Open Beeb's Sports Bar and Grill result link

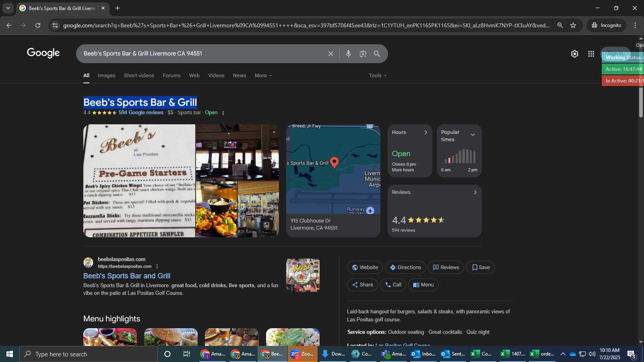coord(127,276)
